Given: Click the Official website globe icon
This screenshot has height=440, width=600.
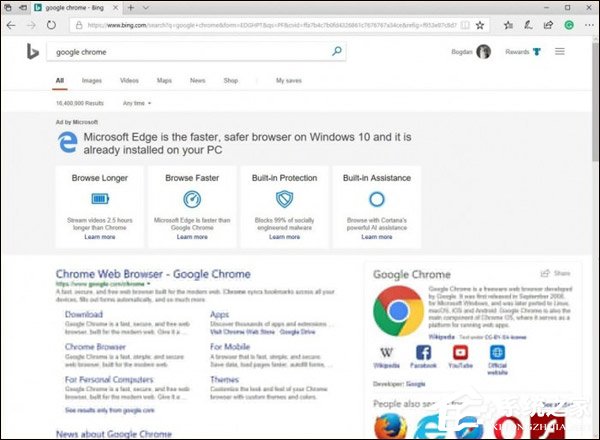Looking at the screenshot, I should pos(497,352).
